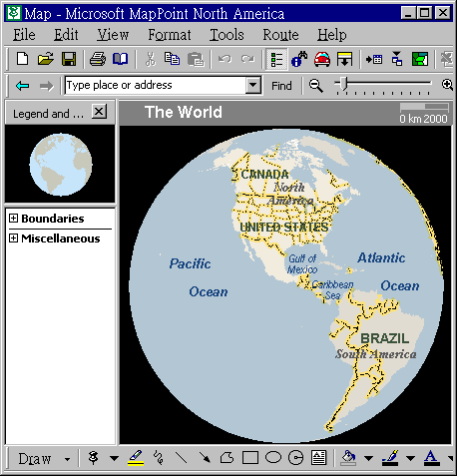Screen dimensions: 457x476
Task: Click the Gulf of Mexico label
Action: (302, 264)
